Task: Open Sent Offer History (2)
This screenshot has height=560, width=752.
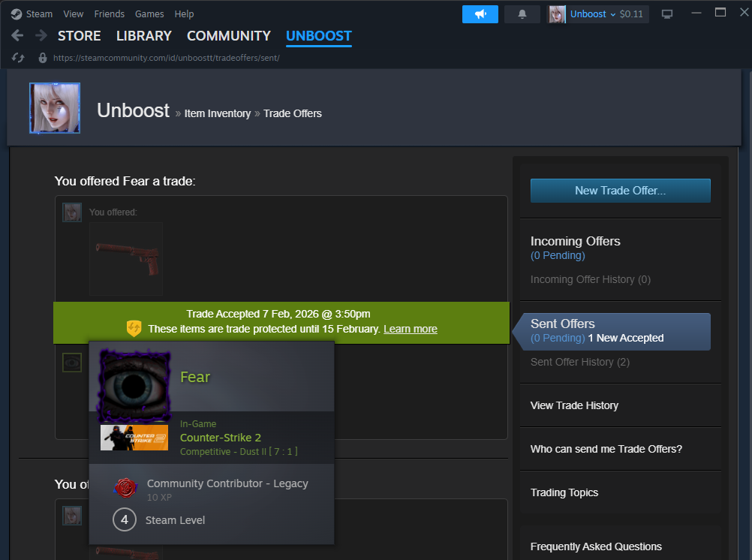Action: pyautogui.click(x=580, y=362)
